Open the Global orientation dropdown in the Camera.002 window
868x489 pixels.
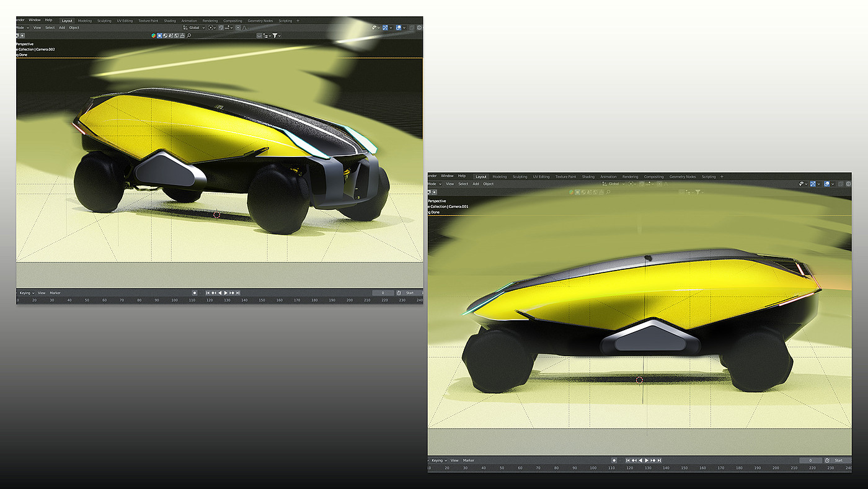click(195, 28)
